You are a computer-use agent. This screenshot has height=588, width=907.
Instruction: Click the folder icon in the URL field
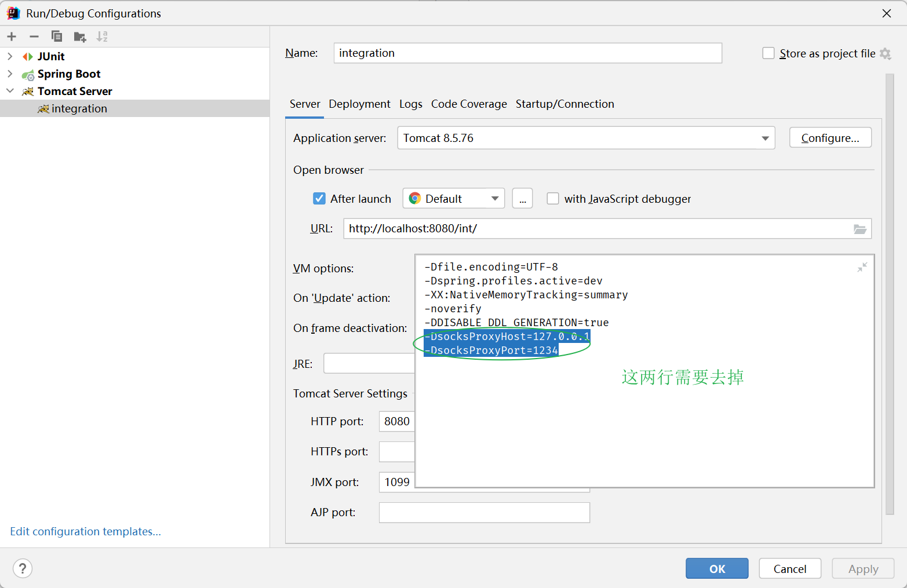860,228
